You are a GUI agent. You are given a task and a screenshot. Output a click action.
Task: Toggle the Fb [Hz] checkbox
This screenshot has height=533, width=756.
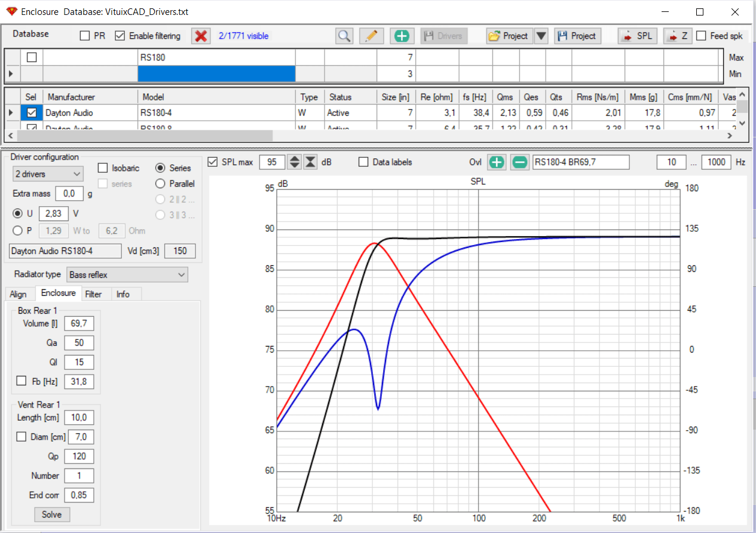coord(22,381)
